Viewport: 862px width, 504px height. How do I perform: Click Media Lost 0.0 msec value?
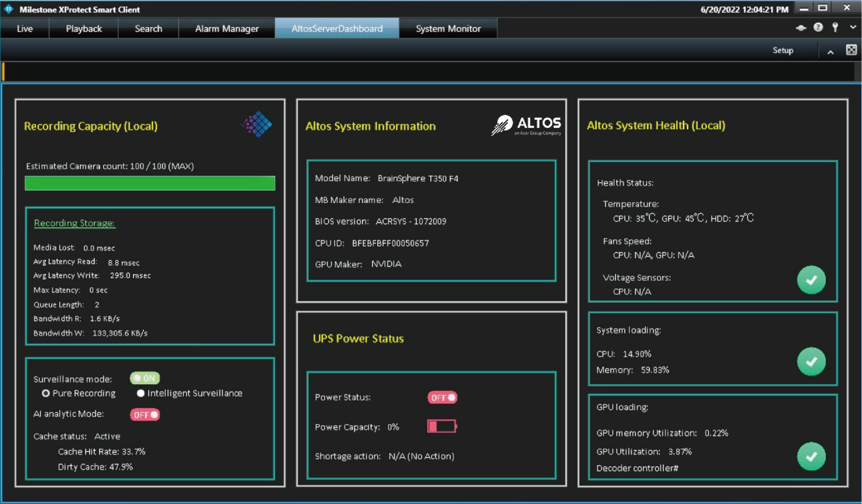pos(99,248)
